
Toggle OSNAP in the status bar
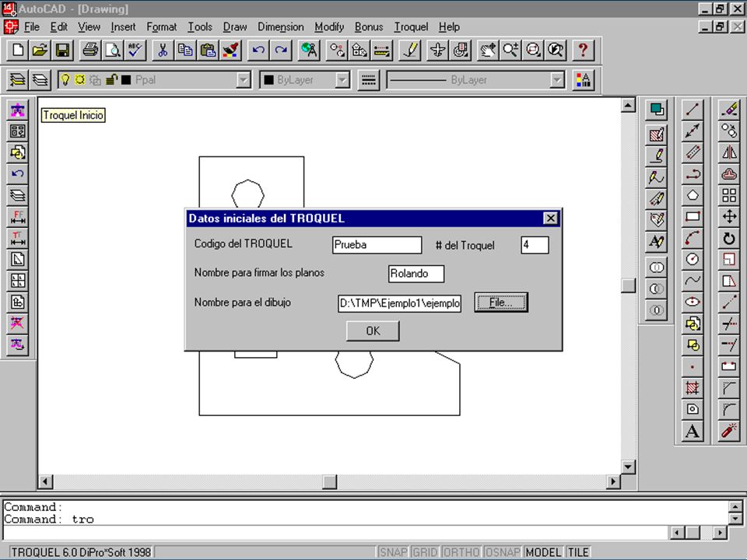pyautogui.click(x=503, y=552)
